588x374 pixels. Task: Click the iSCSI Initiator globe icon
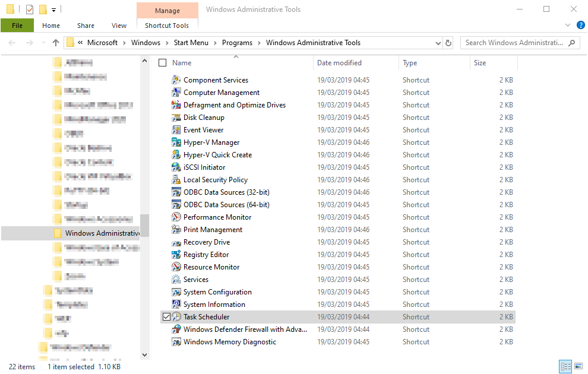point(176,167)
